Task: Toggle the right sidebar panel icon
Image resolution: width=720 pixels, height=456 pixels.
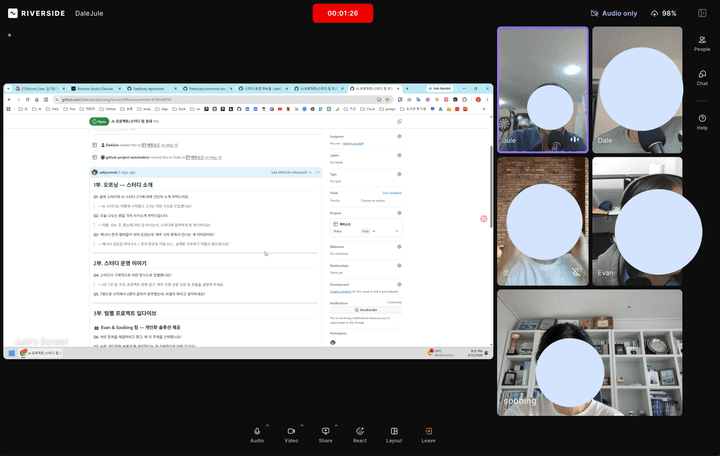Action: point(702,13)
